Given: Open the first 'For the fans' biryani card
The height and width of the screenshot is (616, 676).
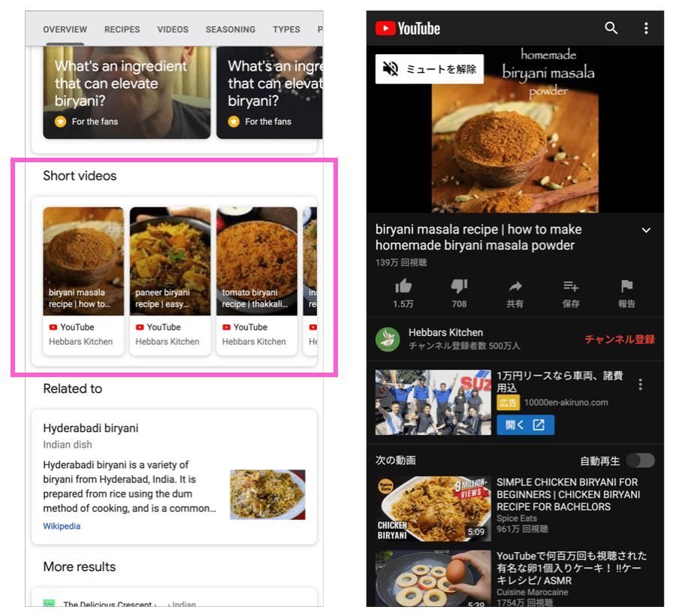Looking at the screenshot, I should pos(127,92).
